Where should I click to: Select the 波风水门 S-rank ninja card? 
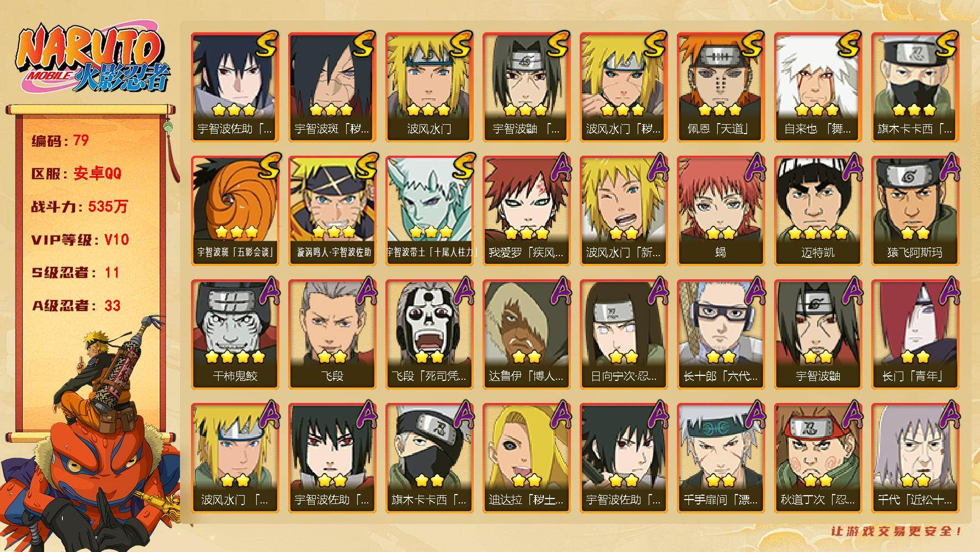tap(428, 87)
